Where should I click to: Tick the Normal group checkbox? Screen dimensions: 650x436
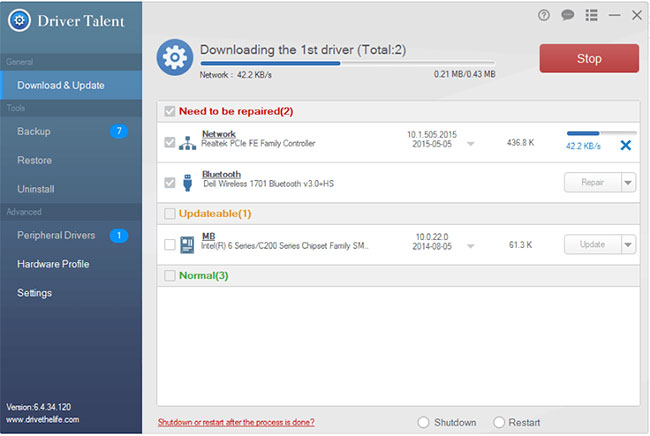(x=170, y=275)
